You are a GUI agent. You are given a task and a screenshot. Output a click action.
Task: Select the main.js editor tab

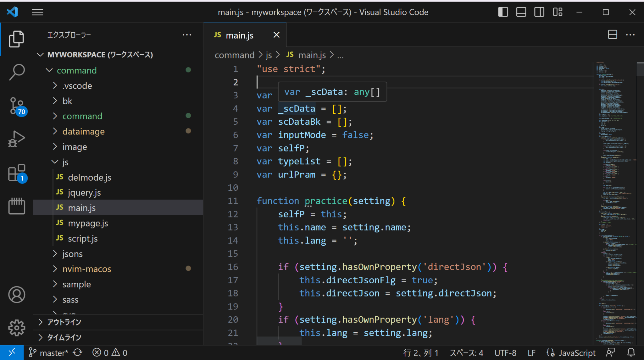(239, 35)
